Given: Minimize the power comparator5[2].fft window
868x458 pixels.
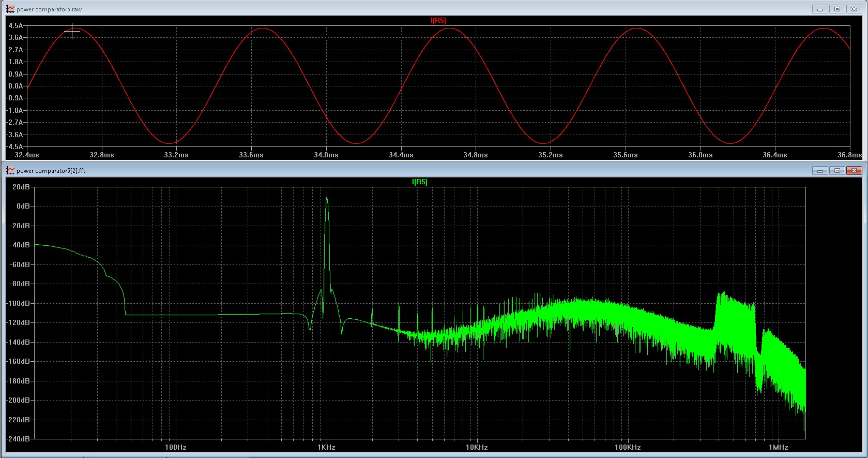Looking at the screenshot, I should [x=820, y=171].
